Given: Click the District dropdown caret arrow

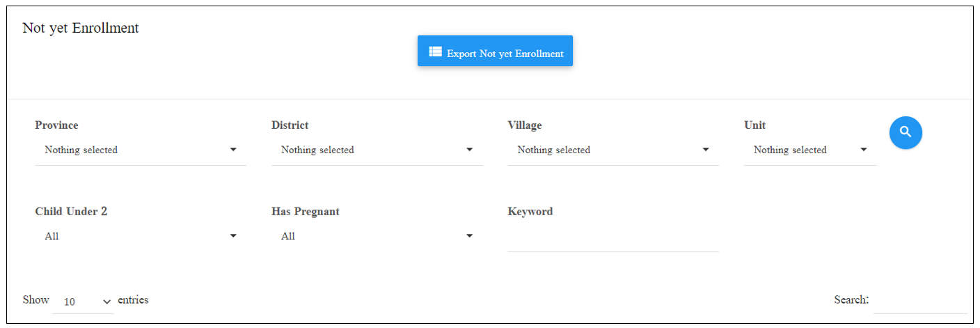Looking at the screenshot, I should click(x=470, y=150).
